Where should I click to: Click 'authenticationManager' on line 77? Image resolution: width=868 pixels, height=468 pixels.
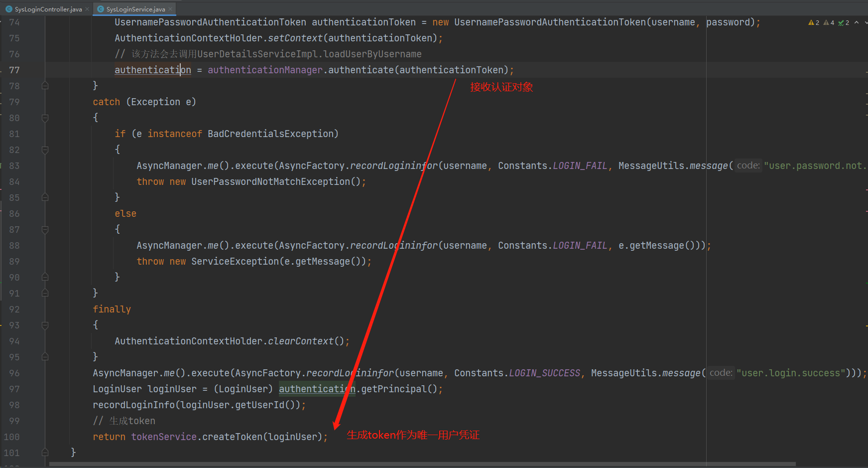point(265,70)
